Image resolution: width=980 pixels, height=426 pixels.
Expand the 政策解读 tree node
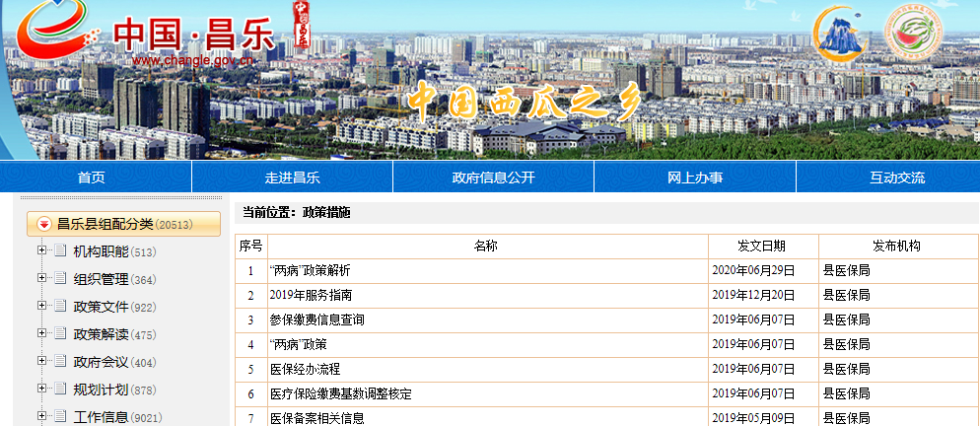pos(42,334)
